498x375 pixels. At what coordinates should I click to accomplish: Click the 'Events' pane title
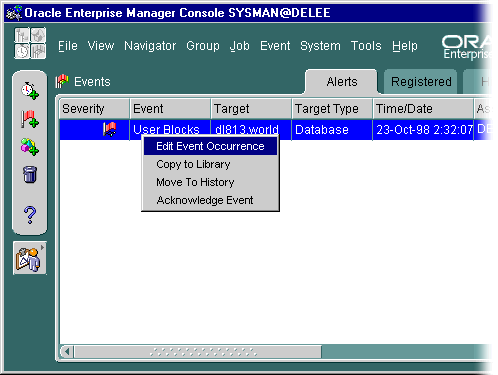tap(92, 82)
